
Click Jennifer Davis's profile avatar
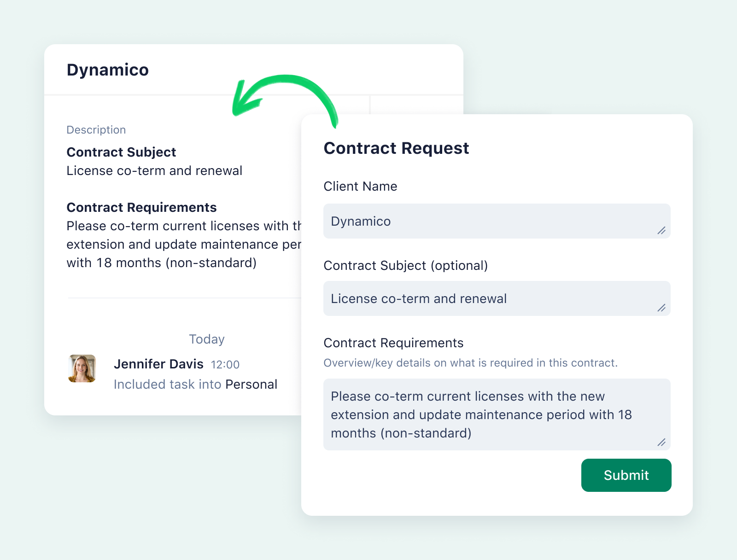82,369
